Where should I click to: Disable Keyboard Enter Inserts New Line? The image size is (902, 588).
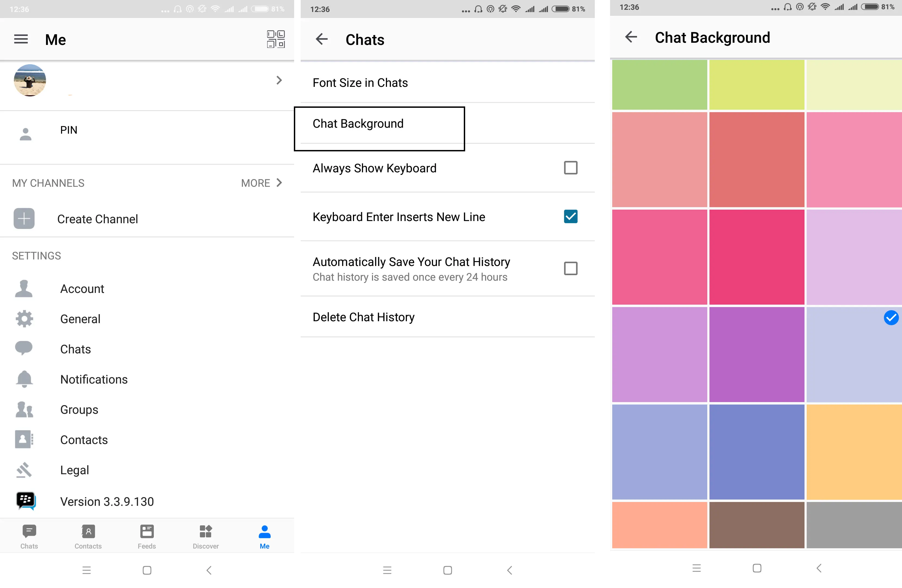coord(569,216)
